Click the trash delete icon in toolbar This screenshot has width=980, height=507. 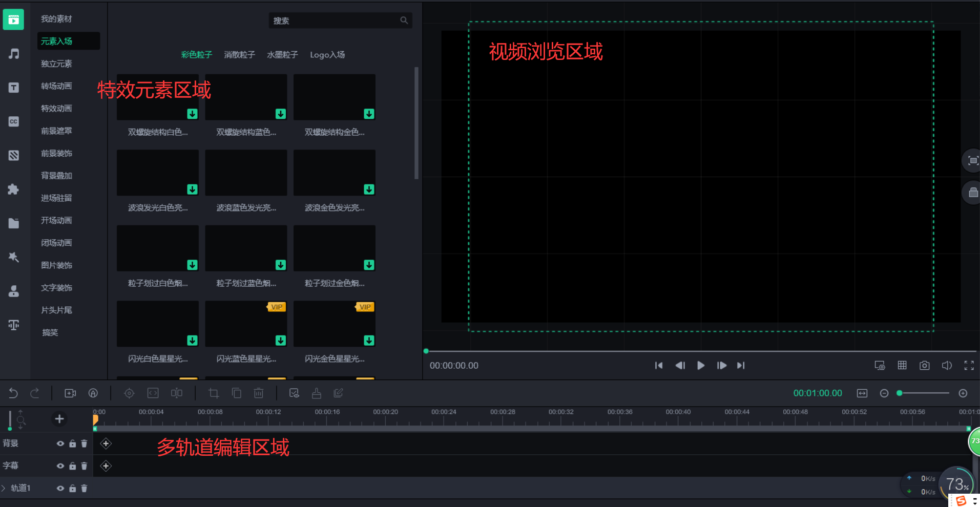pos(259,393)
